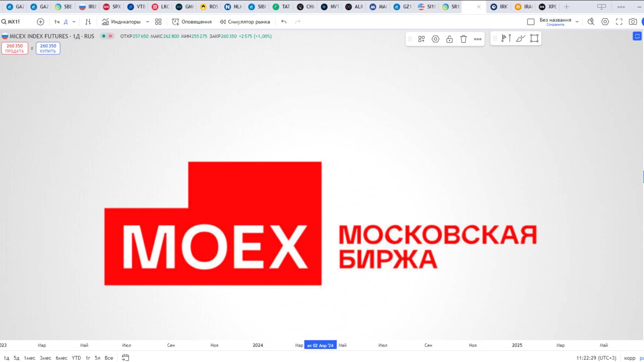Switch to the SI1! tab

click(427, 7)
